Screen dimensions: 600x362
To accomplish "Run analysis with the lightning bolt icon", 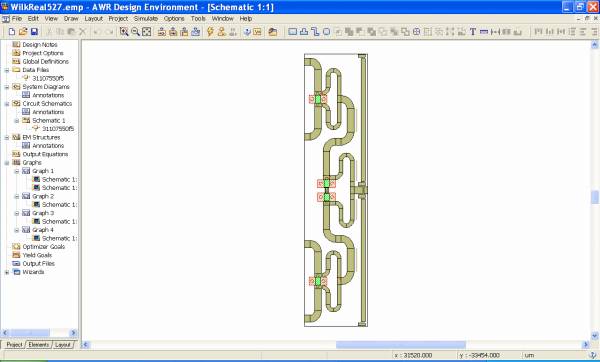I will (x=210, y=32).
